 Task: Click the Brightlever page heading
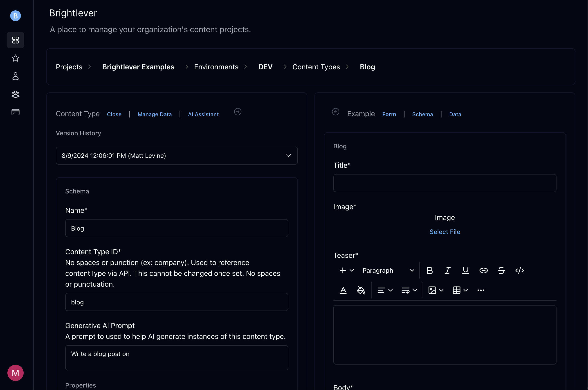tap(73, 13)
